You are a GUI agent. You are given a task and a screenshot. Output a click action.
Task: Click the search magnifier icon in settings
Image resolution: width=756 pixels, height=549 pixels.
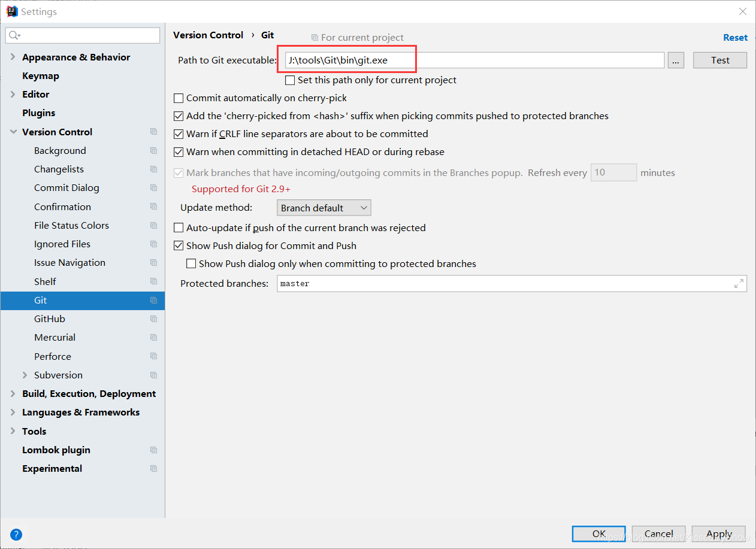click(14, 36)
